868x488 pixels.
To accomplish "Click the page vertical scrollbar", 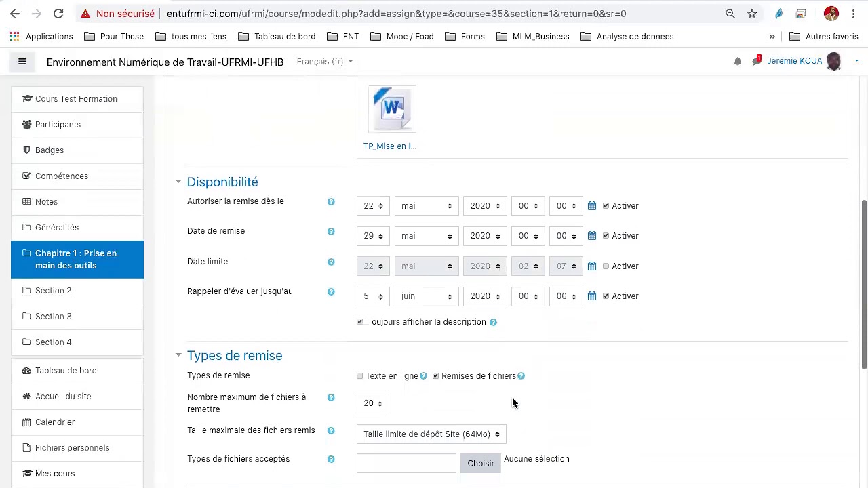I will click(864, 285).
